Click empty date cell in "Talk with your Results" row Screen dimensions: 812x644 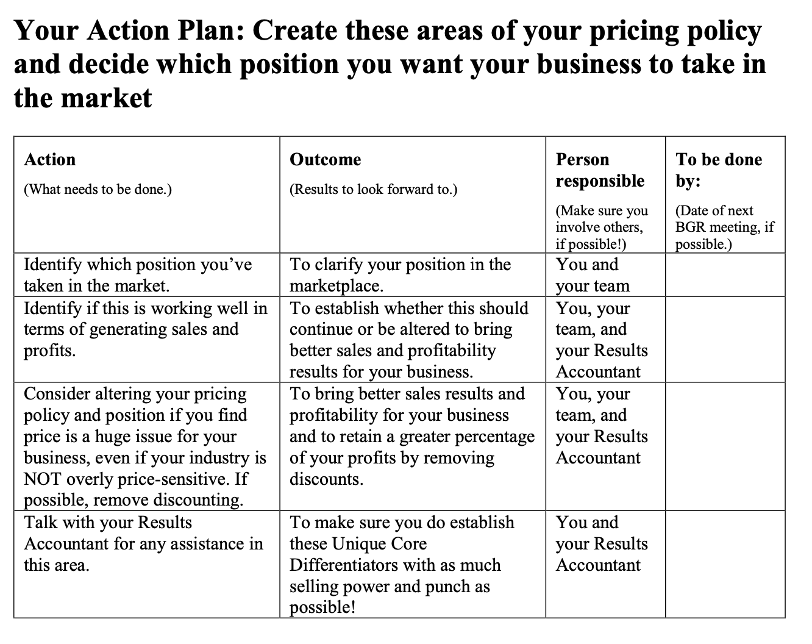click(x=724, y=564)
